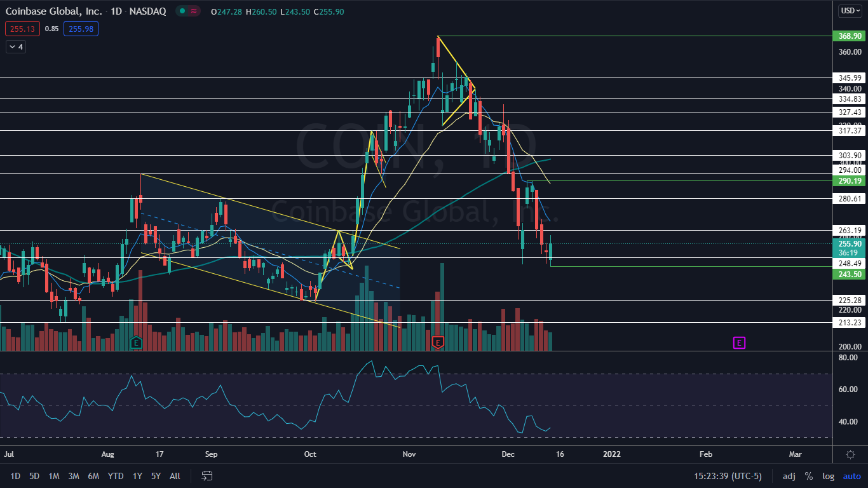Click the 2022 date axis label
Image resolution: width=868 pixels, height=488 pixels.
(611, 454)
